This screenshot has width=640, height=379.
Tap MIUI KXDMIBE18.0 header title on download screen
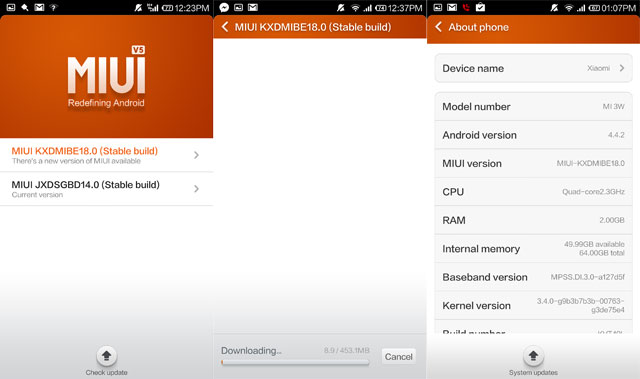(x=313, y=27)
